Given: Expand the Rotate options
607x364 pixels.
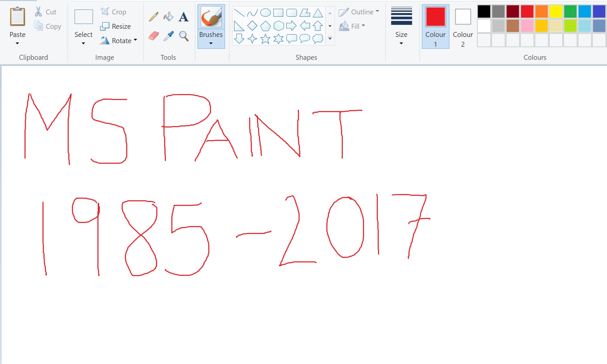Looking at the screenshot, I should coord(135,40).
